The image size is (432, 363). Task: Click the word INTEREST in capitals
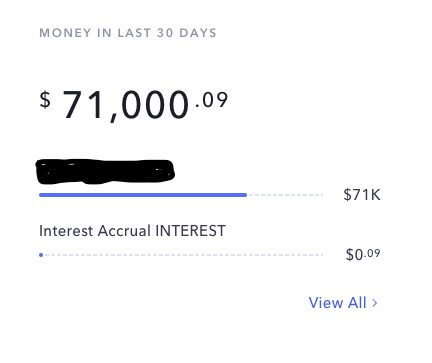[191, 231]
